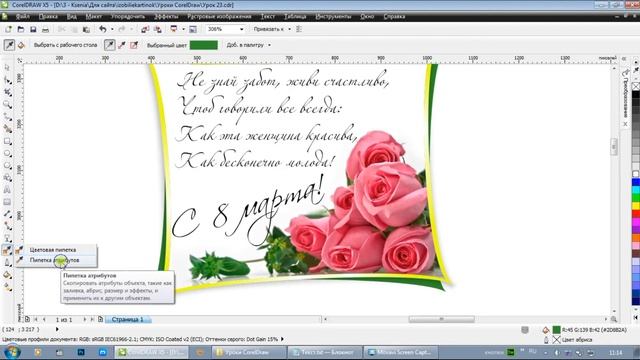Open the Упорядочить menu

click(128, 16)
